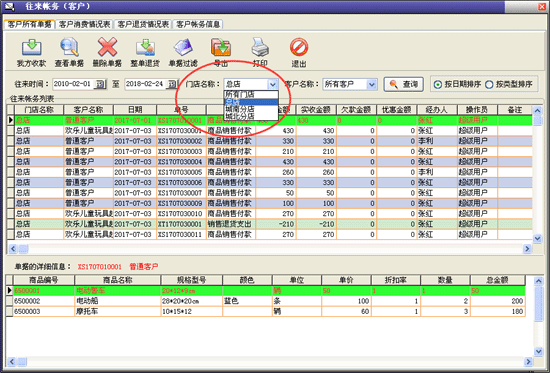Viewport: 550px width, 373px height.
Task: Click upper table horizontal scroll left arrow
Action: [13, 249]
